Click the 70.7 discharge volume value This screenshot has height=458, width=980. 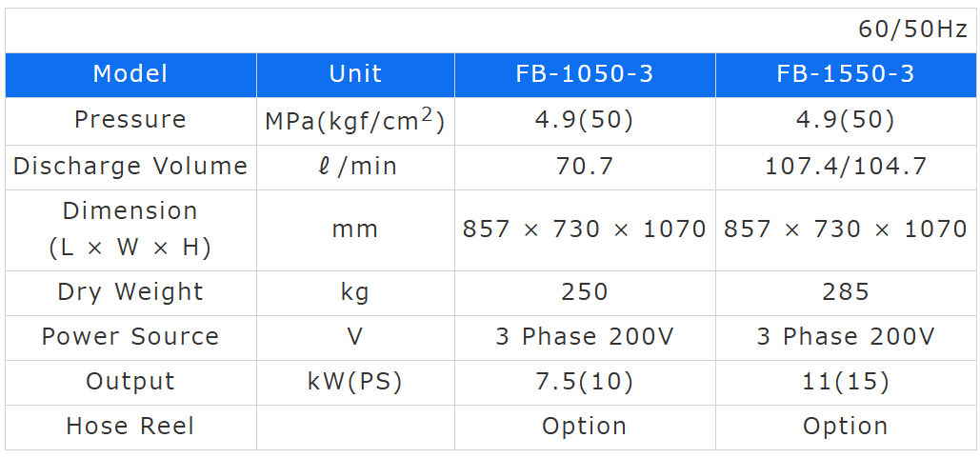[x=584, y=167]
